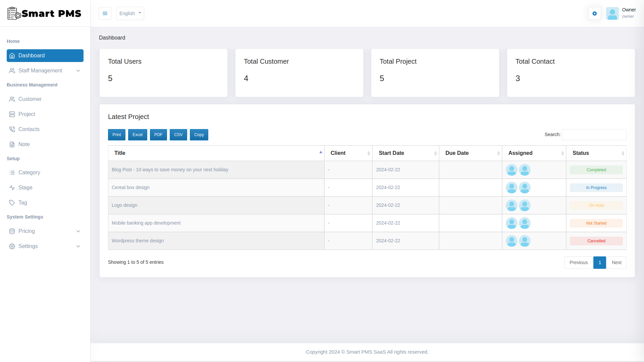Open the Dashboard via its home icon
644x362 pixels.
point(12,56)
